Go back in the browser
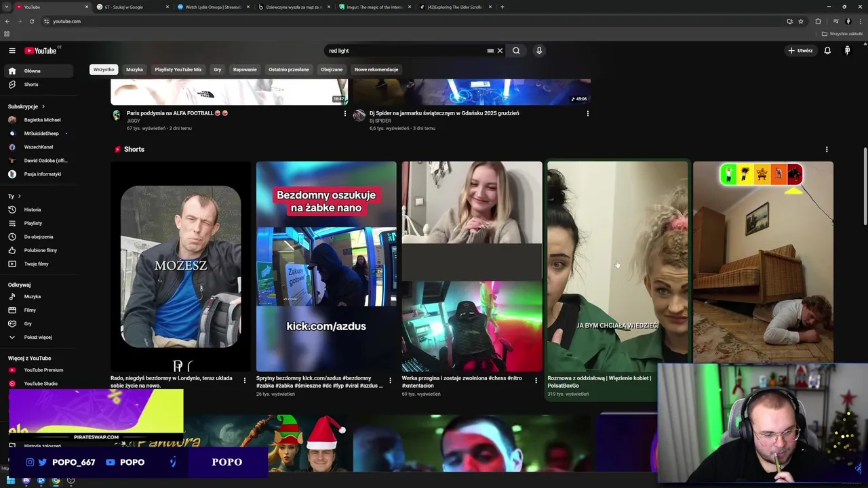Viewport: 868px width, 488px height. point(7,21)
